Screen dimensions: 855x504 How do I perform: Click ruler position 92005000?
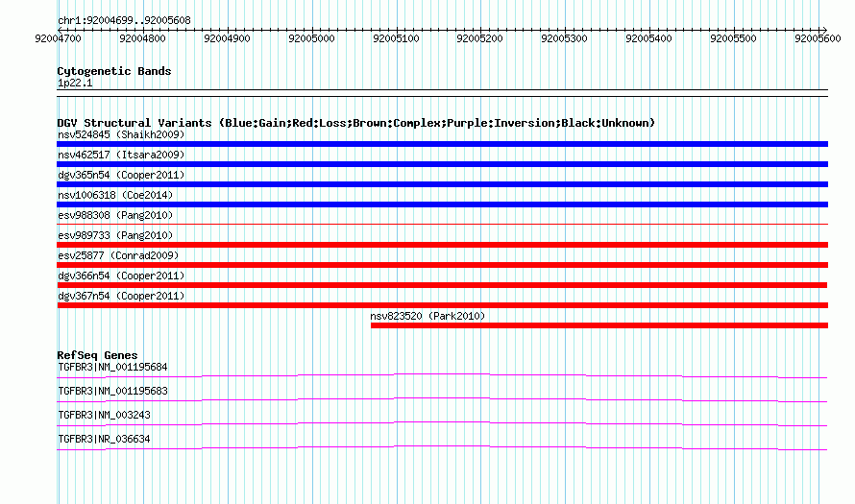[x=311, y=38]
